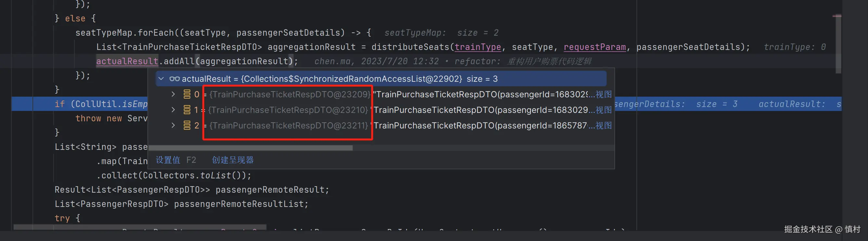Click the underlined trainType argument
Viewport: 868px width, 241px height.
[x=477, y=47]
